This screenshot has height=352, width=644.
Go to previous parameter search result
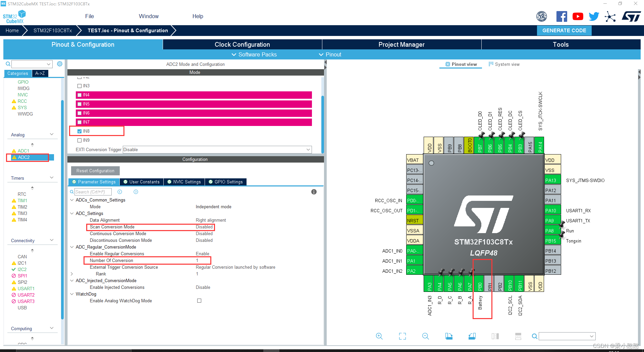click(120, 192)
